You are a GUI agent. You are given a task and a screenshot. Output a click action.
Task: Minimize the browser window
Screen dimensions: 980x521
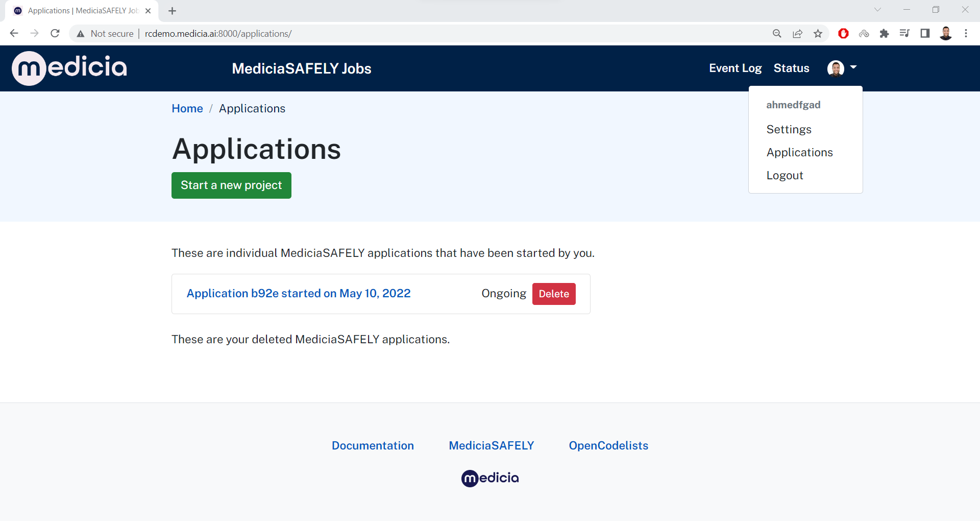[906, 10]
